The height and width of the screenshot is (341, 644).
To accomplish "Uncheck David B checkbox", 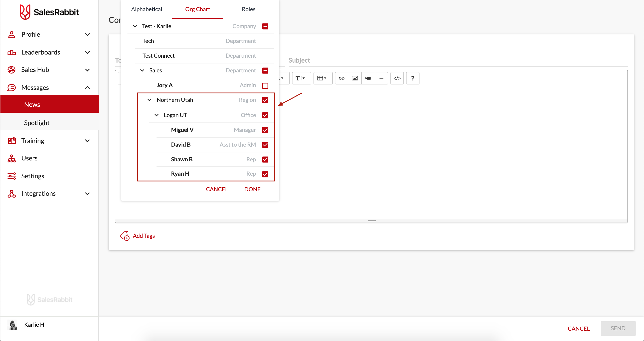I will (265, 145).
